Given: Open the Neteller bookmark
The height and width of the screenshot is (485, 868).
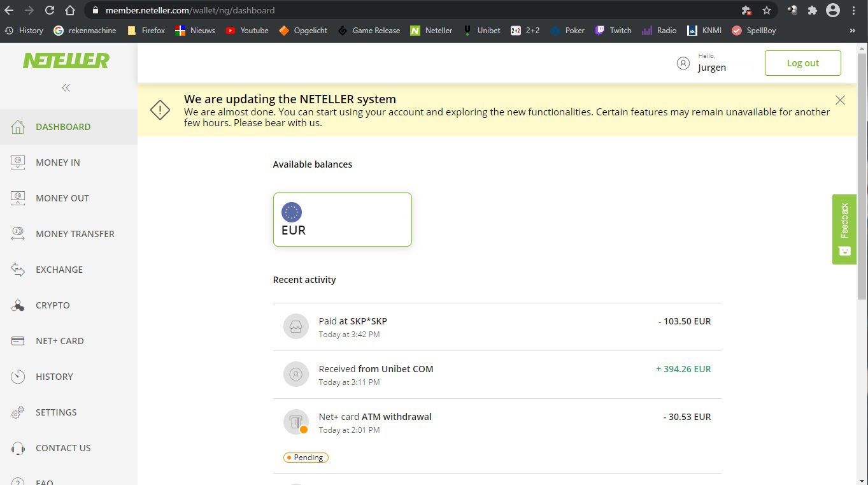Looking at the screenshot, I should [x=431, y=31].
